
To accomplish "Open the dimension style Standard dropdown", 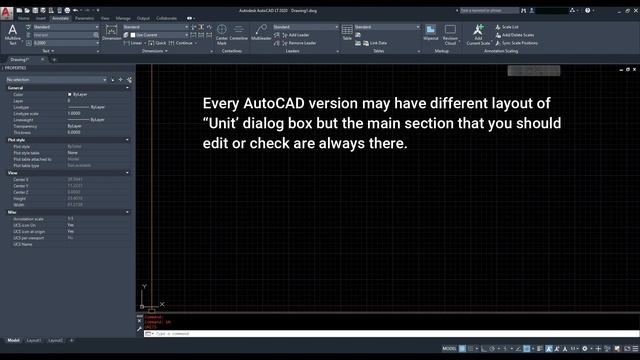I will 155,27.
